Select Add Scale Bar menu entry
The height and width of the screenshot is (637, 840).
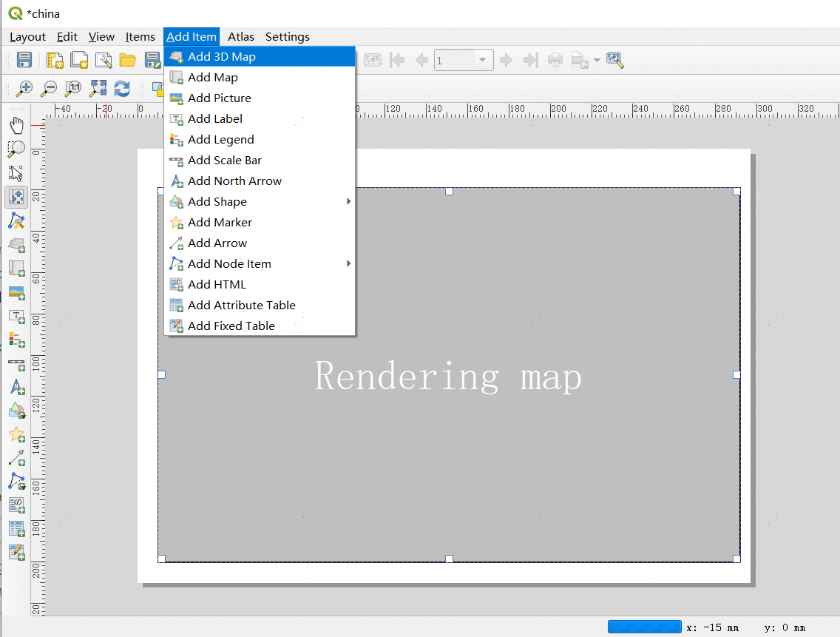tap(224, 160)
